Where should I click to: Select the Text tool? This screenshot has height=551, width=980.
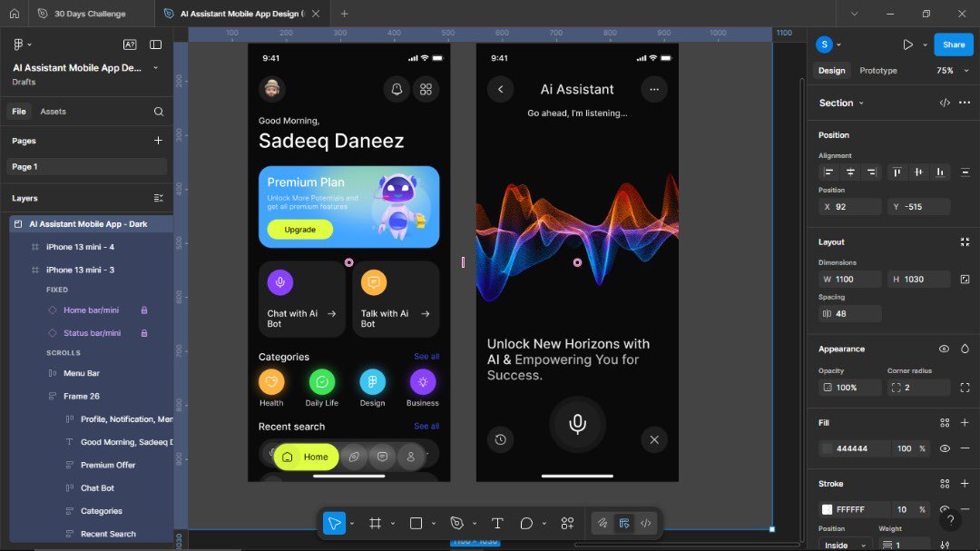click(x=497, y=524)
